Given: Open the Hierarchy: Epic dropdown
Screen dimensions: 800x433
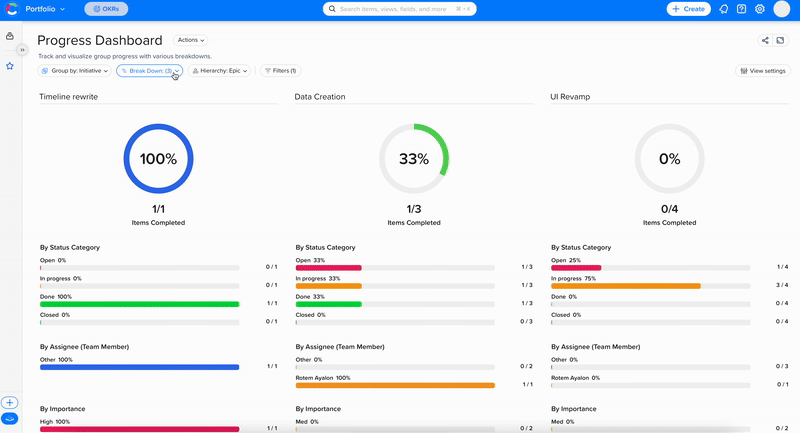Looking at the screenshot, I should coord(220,71).
